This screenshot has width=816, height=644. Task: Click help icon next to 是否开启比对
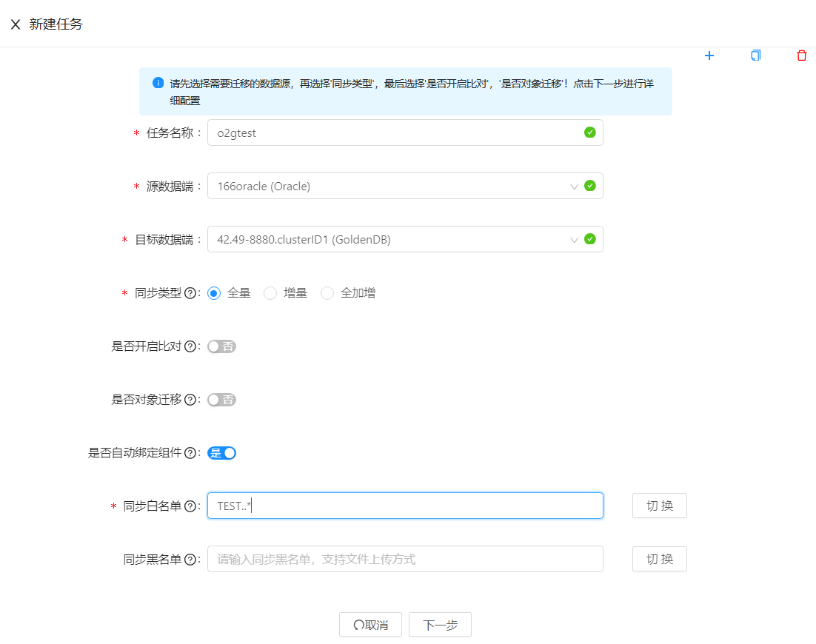[x=190, y=346]
